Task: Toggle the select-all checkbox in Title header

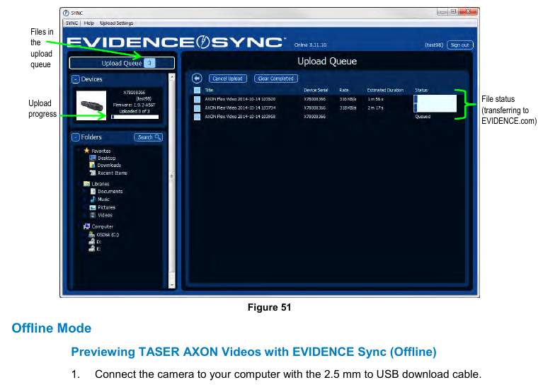Action: point(197,90)
